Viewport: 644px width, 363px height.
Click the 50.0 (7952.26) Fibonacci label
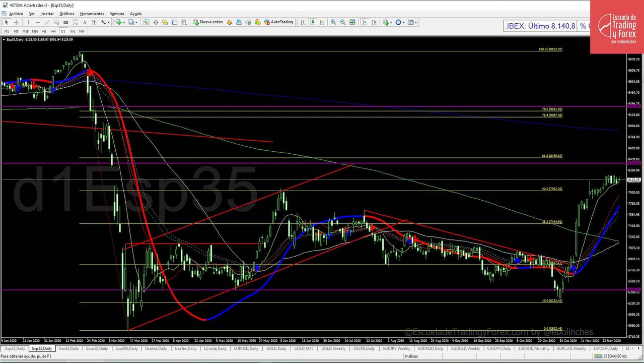pyautogui.click(x=552, y=189)
